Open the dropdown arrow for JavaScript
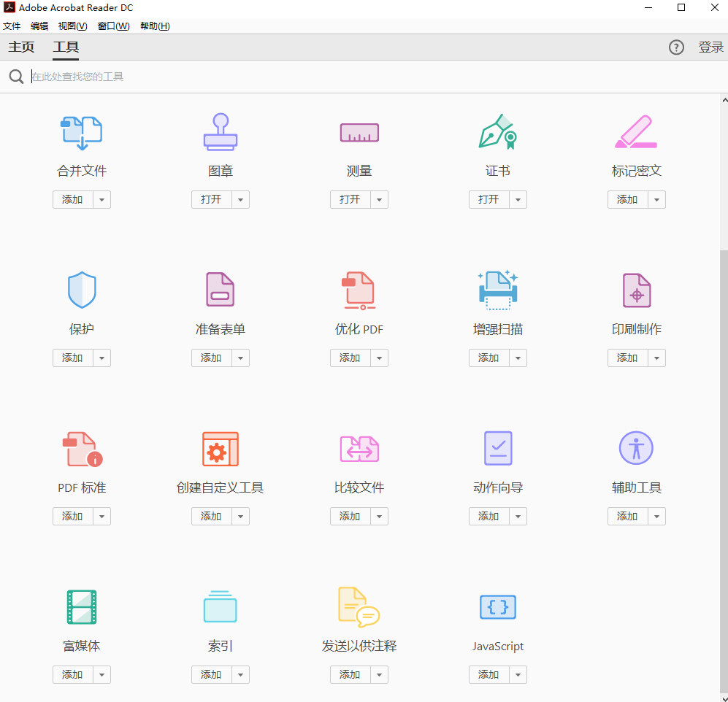The image size is (728, 702). pyautogui.click(x=518, y=674)
